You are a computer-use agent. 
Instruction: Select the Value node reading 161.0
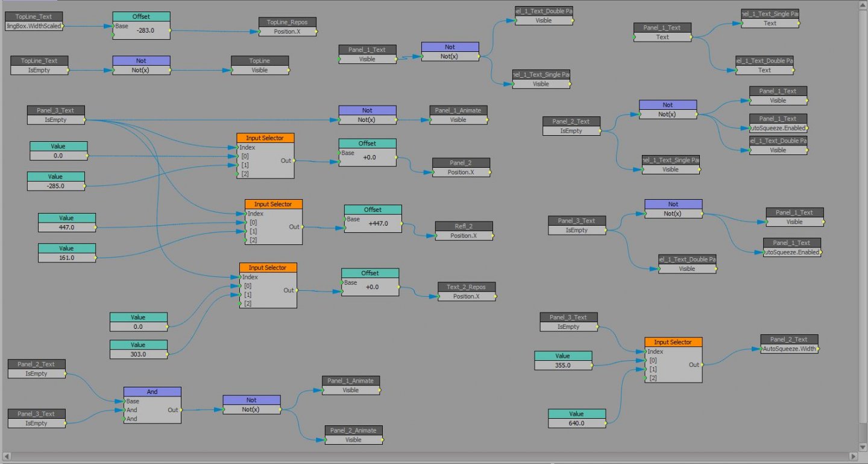pyautogui.click(x=66, y=253)
